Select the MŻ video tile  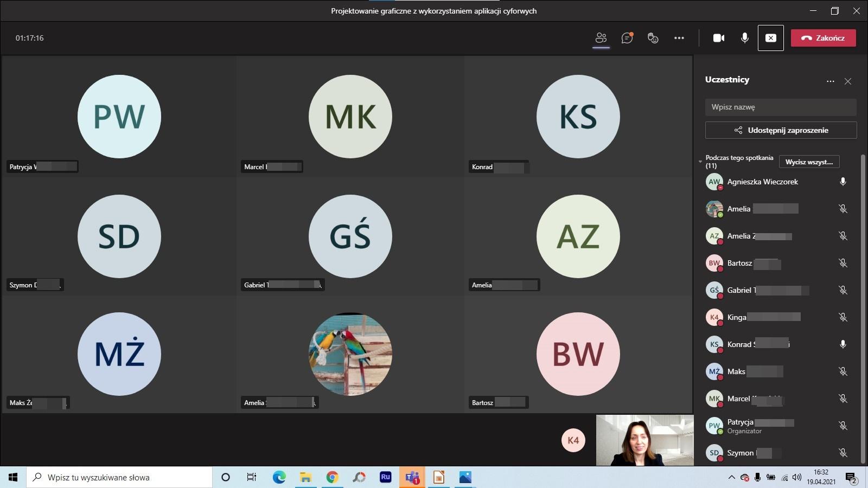pyautogui.click(x=119, y=354)
